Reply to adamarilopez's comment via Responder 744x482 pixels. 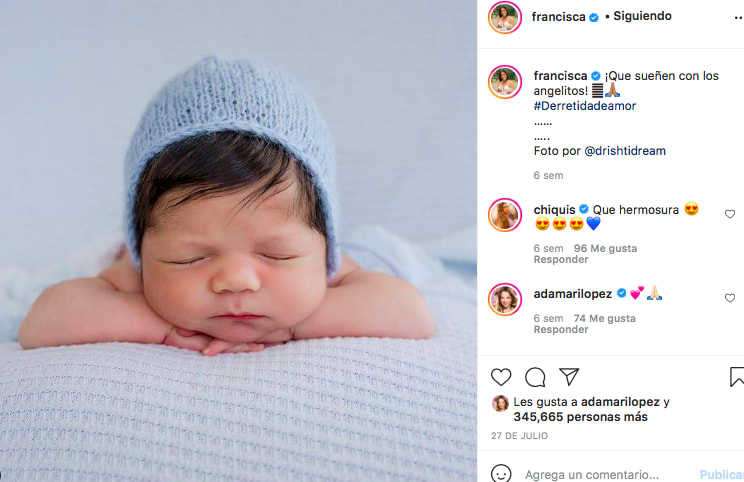click(561, 330)
